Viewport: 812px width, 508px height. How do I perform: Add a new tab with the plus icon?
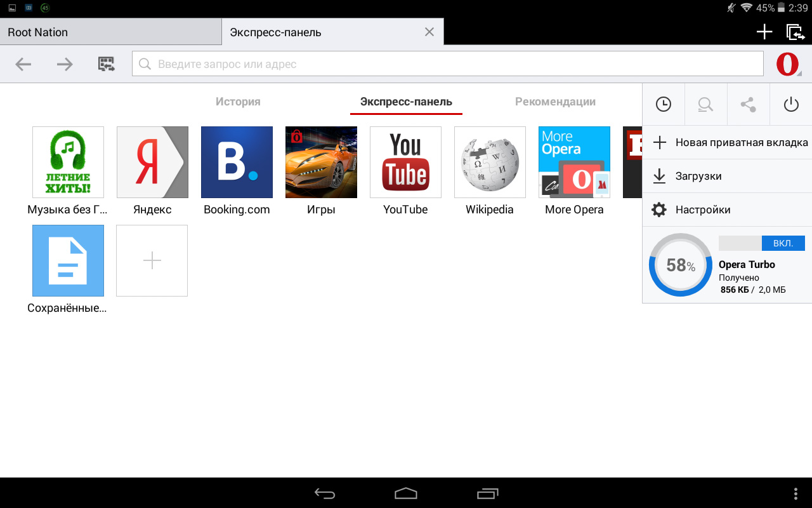tap(764, 32)
